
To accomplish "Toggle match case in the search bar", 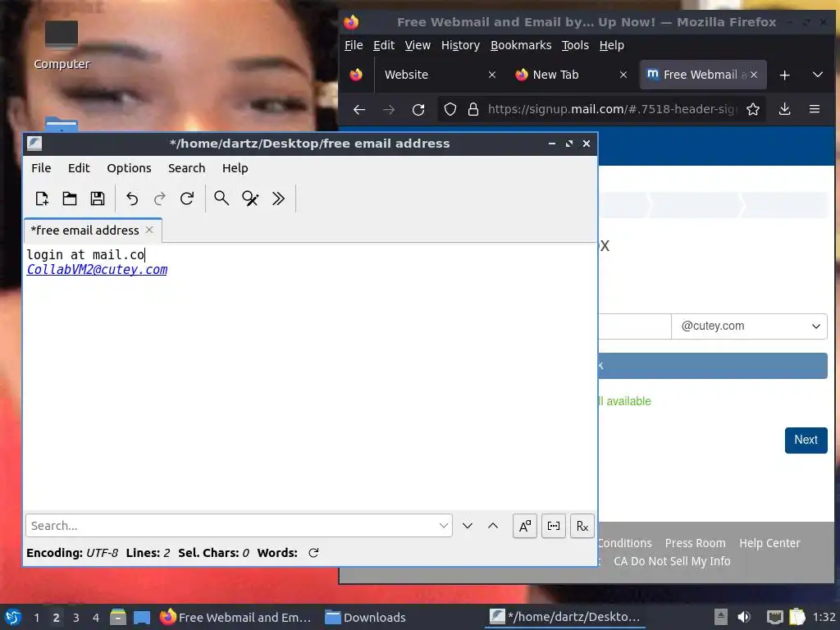I will coord(525,526).
